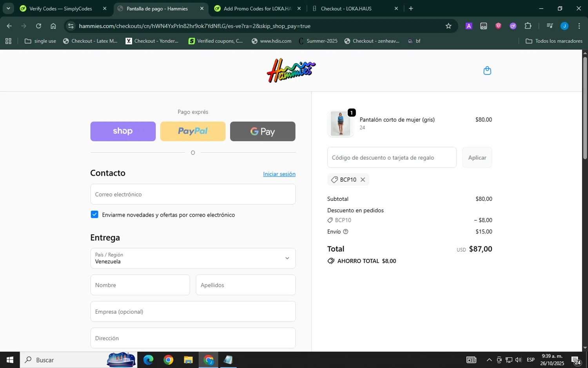The height and width of the screenshot is (368, 588).
Task: Open the browser home page
Action: (x=53, y=26)
